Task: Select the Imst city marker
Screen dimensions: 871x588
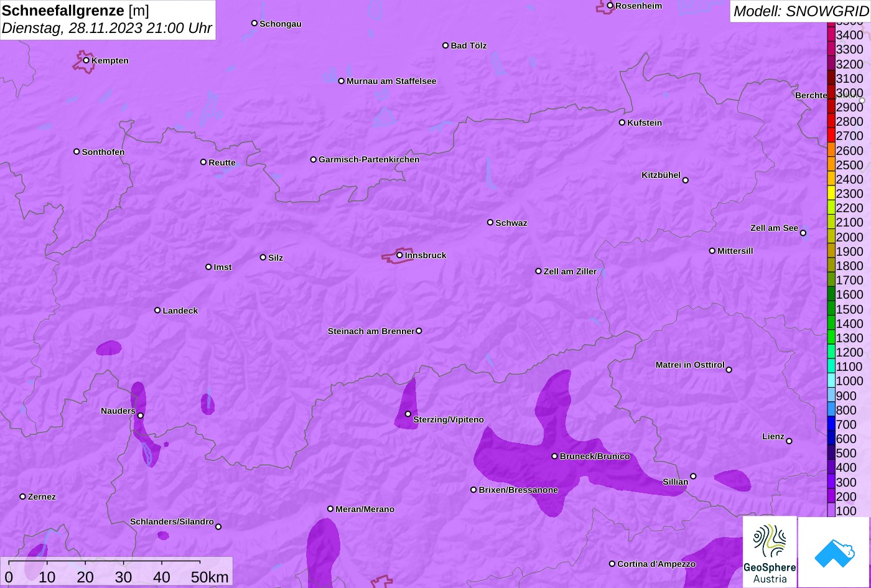Action: (208, 267)
